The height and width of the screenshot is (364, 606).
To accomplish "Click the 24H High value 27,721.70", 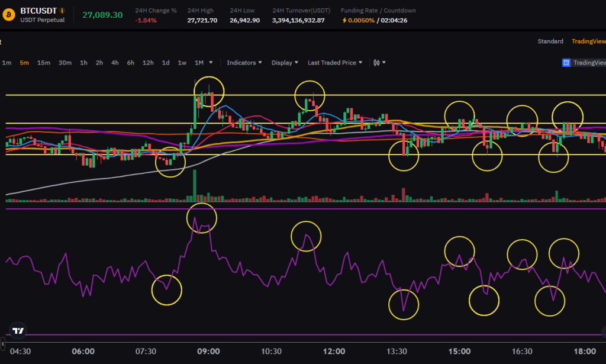I will tap(202, 21).
